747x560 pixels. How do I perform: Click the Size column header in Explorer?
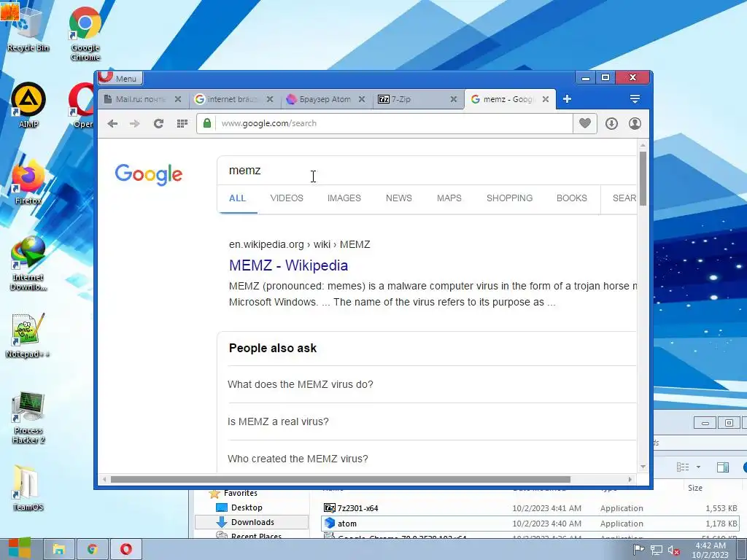695,488
